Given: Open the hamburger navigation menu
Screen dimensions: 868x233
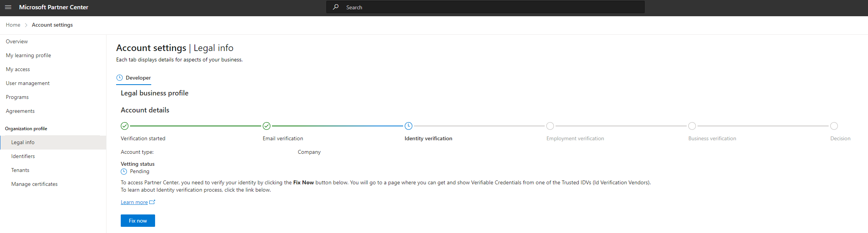Looking at the screenshot, I should (8, 7).
